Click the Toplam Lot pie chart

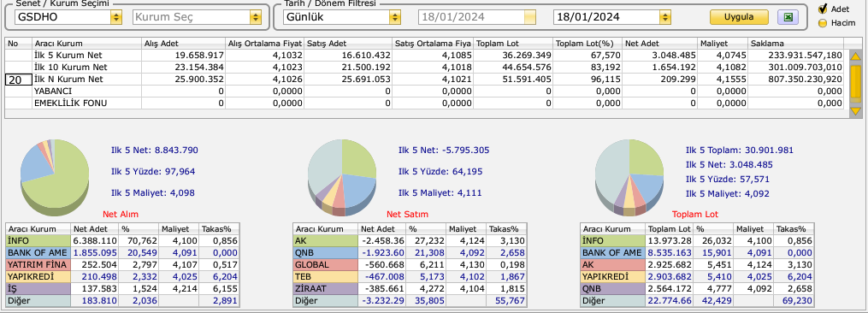629,176
